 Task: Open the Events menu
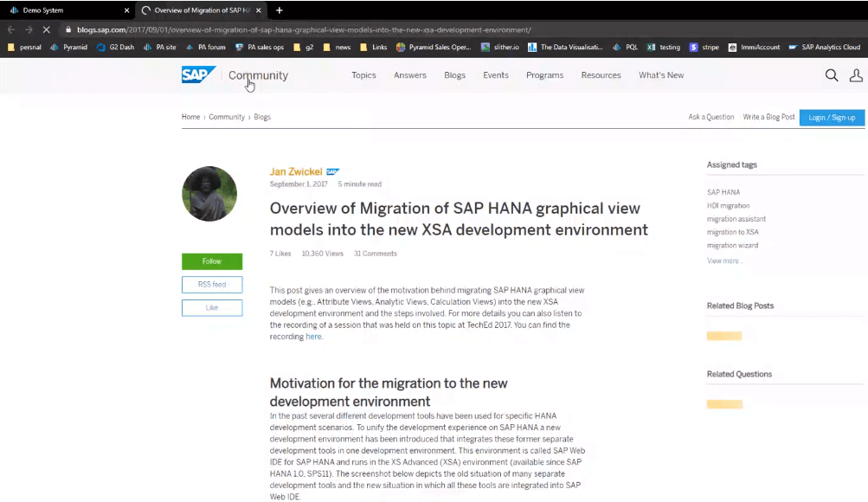(496, 75)
